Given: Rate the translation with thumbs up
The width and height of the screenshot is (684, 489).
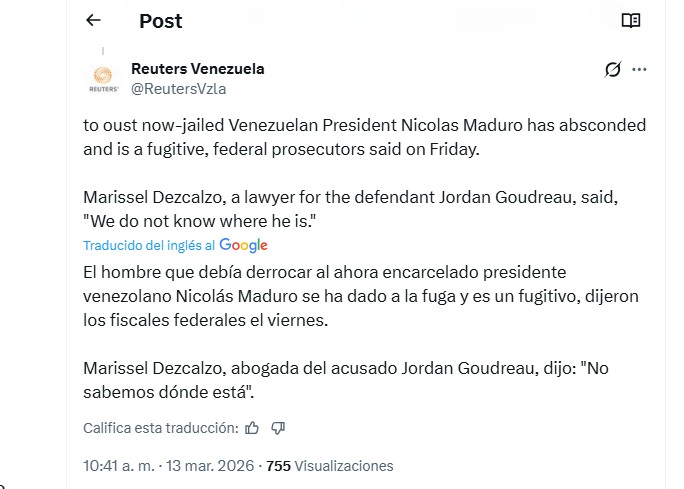Looking at the screenshot, I should tap(252, 428).
